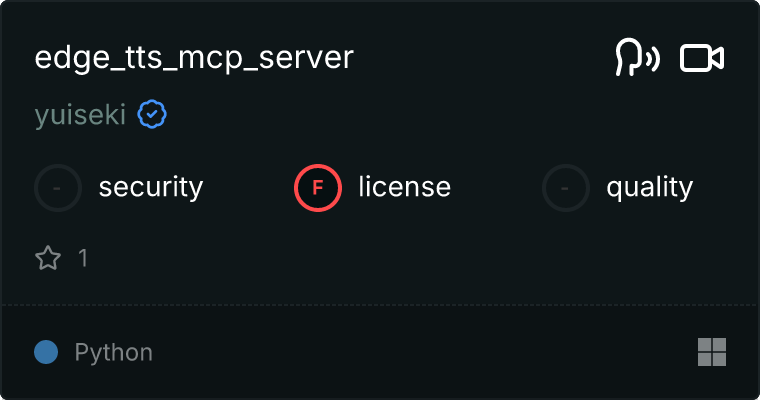Click the blank card area right of star count
The height and width of the screenshot is (400, 760).
400,258
